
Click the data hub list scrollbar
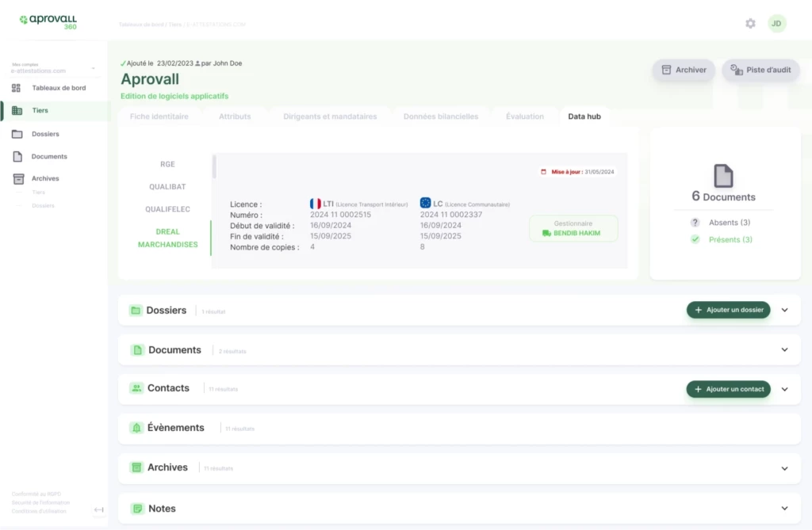pyautogui.click(x=214, y=166)
